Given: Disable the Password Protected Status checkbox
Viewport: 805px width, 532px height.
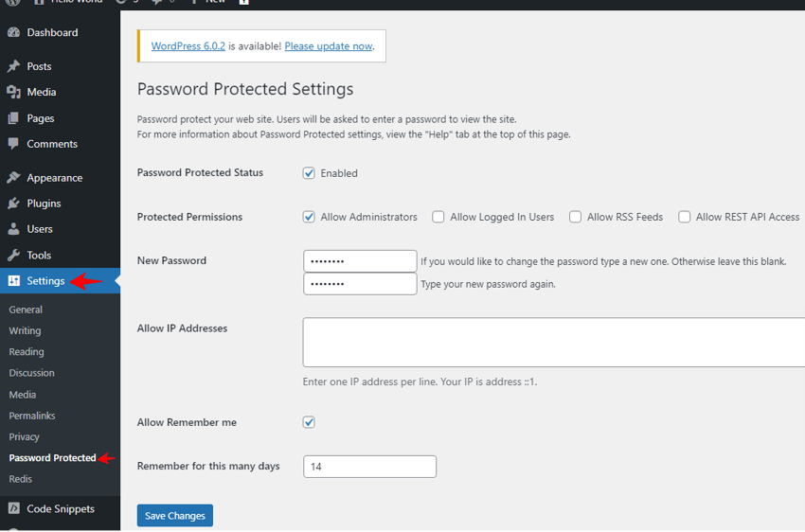Looking at the screenshot, I should point(309,173).
